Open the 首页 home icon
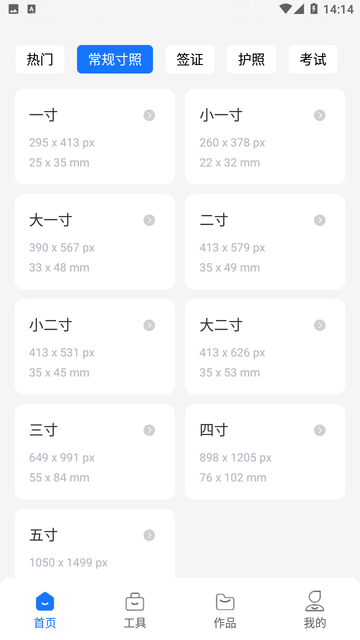The width and height of the screenshot is (360, 640). (x=45, y=602)
